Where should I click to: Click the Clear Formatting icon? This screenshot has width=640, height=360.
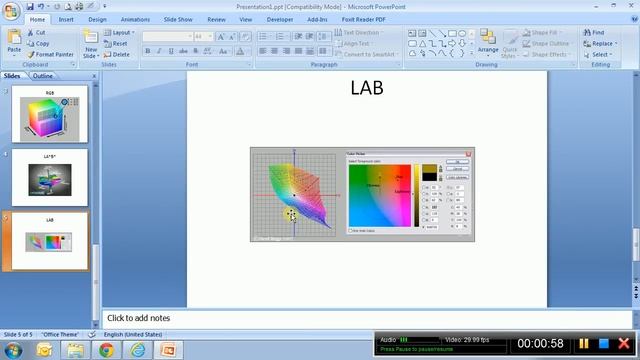coord(245,37)
